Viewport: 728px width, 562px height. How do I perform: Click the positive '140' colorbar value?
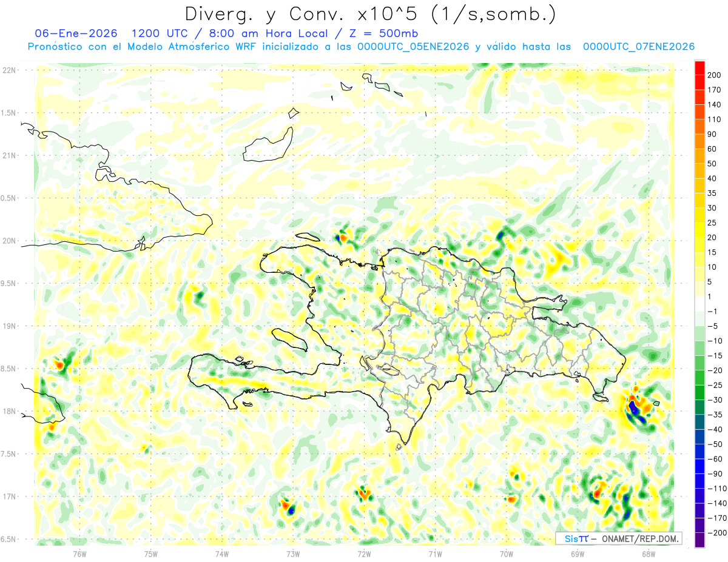pos(714,105)
